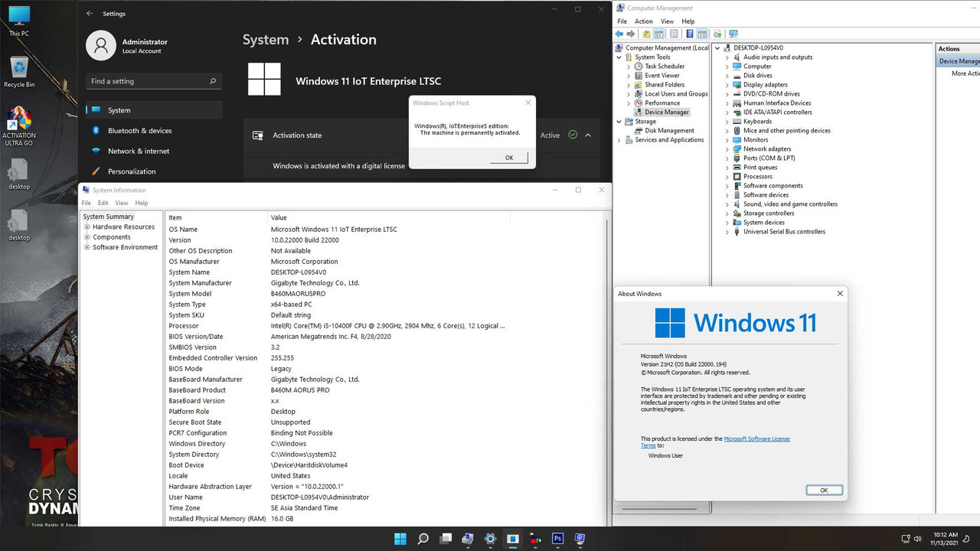
Task: Click the System Information vertical scrollbar
Action: [x=609, y=368]
